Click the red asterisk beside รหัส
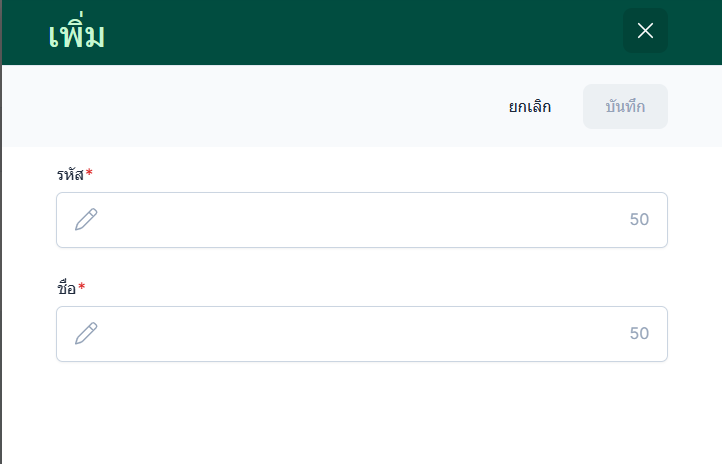Screen dimensions: 722x464 coord(89,174)
